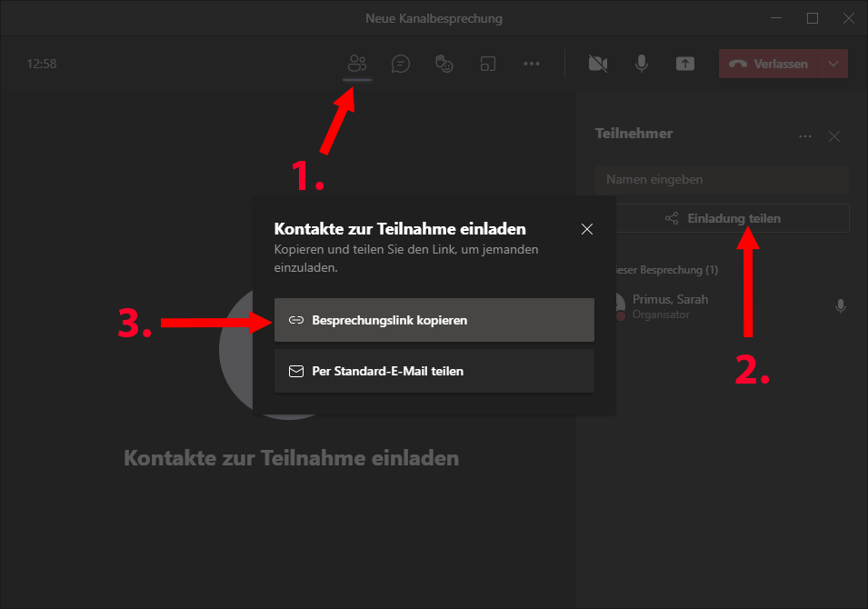The height and width of the screenshot is (609, 868).
Task: Toggle the camera on or off
Action: coord(597,64)
